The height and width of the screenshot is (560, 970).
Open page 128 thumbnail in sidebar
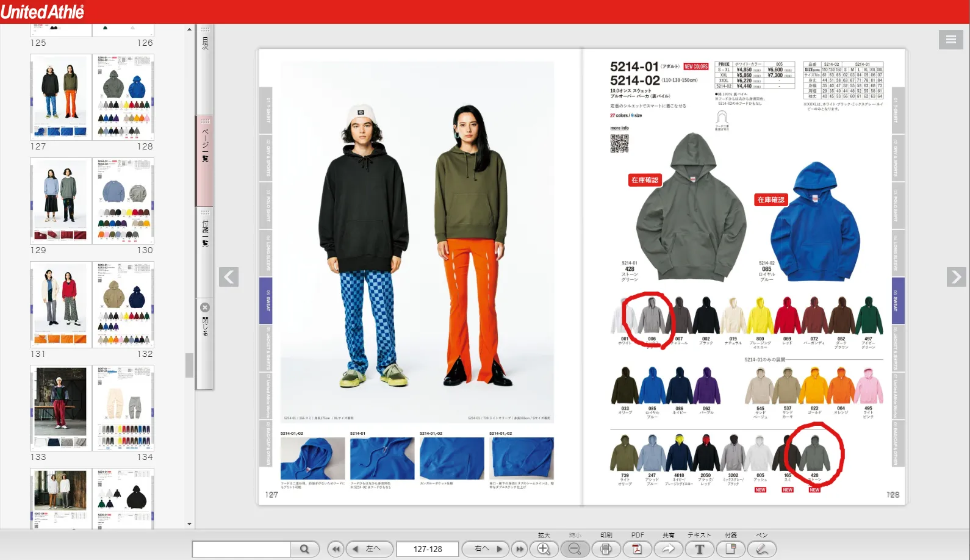tap(123, 97)
